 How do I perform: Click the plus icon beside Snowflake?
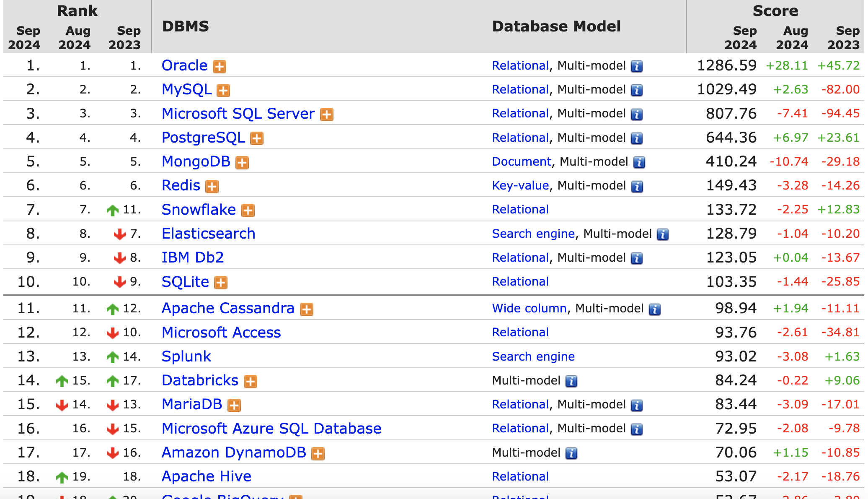coord(248,210)
